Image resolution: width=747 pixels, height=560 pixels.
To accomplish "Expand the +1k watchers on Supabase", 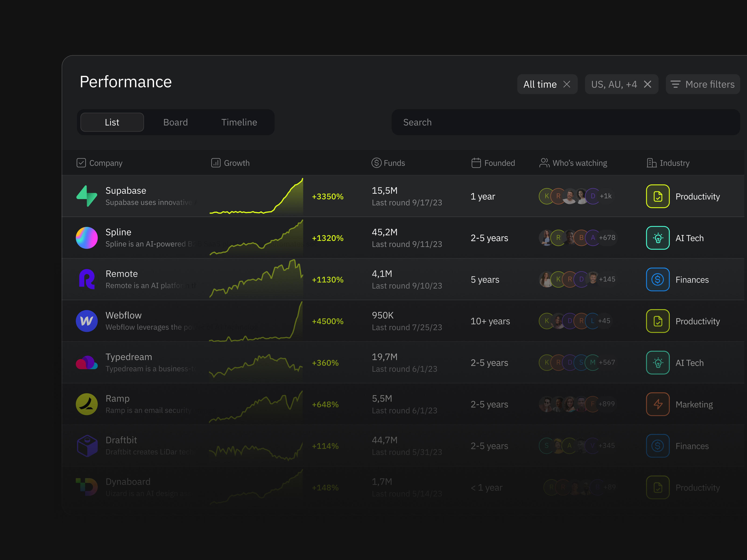I will 606,196.
